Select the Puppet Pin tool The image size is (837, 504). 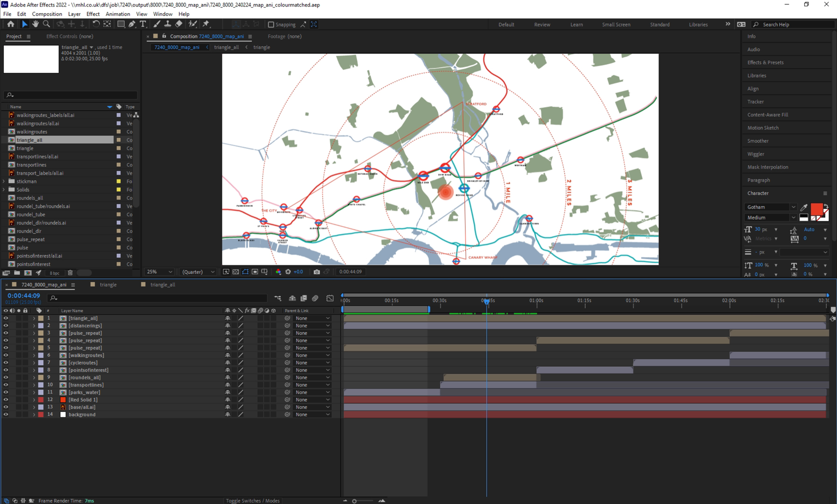point(206,24)
